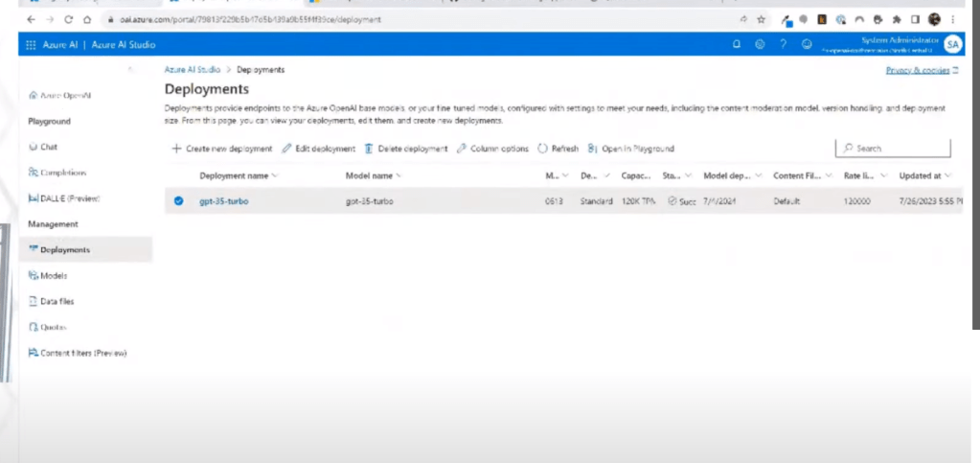Go forward with the browser forward arrow

(x=50, y=19)
